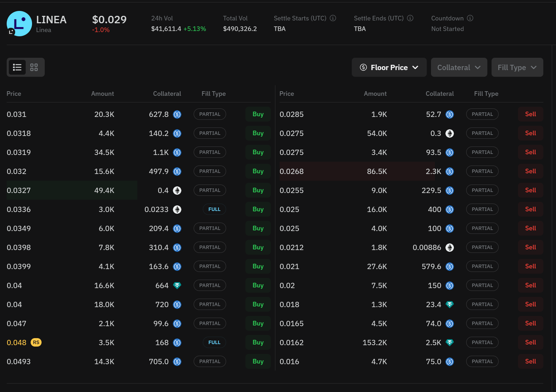Click the $0.029 current price

click(109, 20)
